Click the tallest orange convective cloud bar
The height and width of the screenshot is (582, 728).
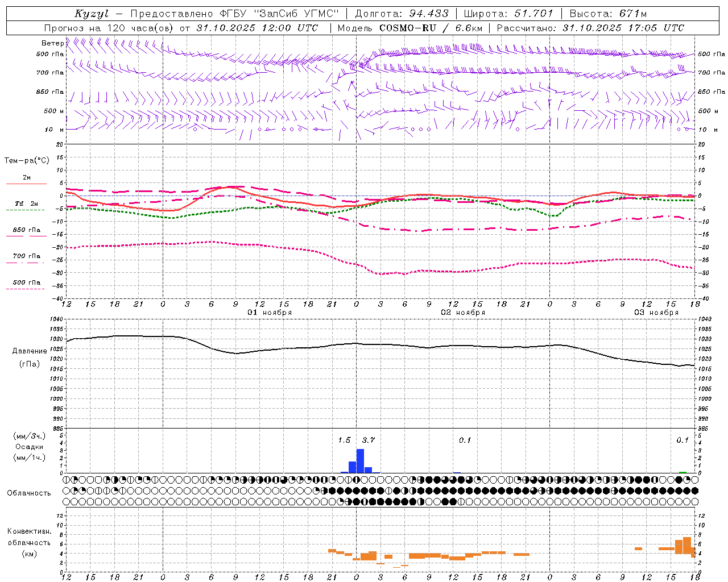tap(687, 546)
